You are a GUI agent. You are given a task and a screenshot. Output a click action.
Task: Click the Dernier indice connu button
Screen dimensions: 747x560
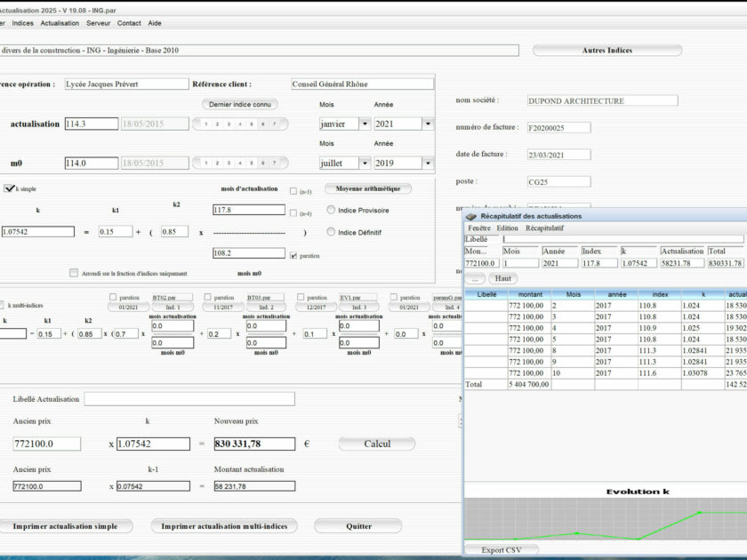(240, 104)
